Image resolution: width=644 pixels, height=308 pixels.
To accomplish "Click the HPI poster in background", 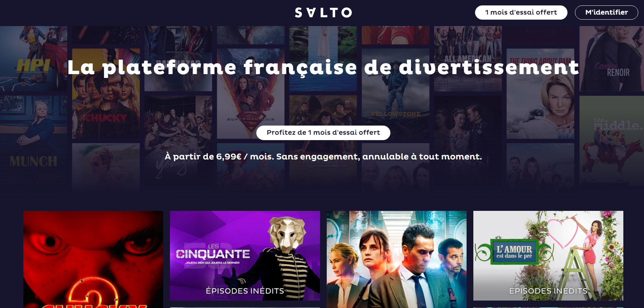I will pyautogui.click(x=34, y=59).
